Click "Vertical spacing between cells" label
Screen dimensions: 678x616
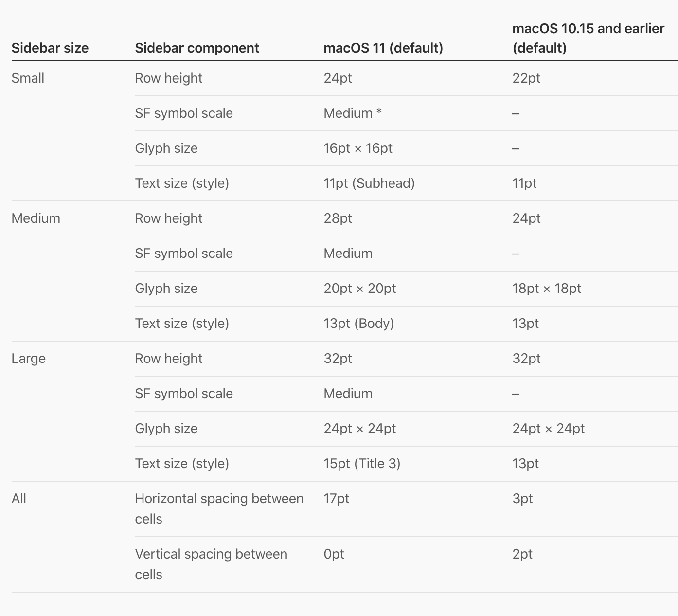tap(211, 564)
